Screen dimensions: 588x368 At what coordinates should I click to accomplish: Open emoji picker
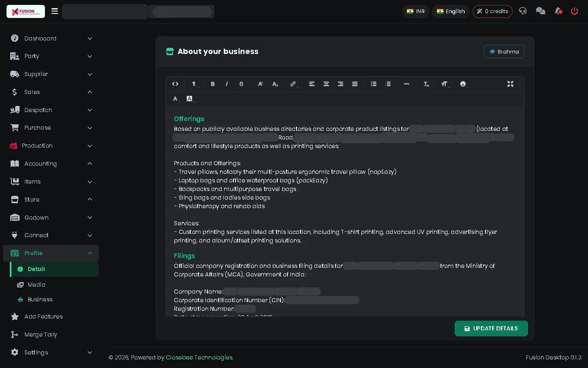(463, 84)
